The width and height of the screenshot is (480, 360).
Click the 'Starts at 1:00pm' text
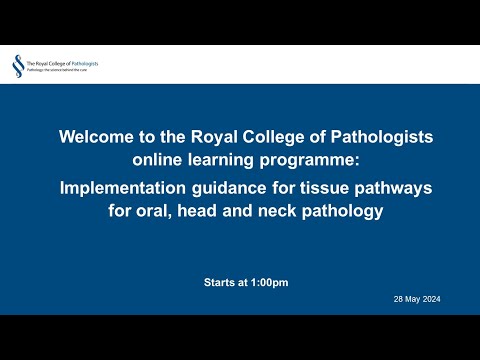246,283
